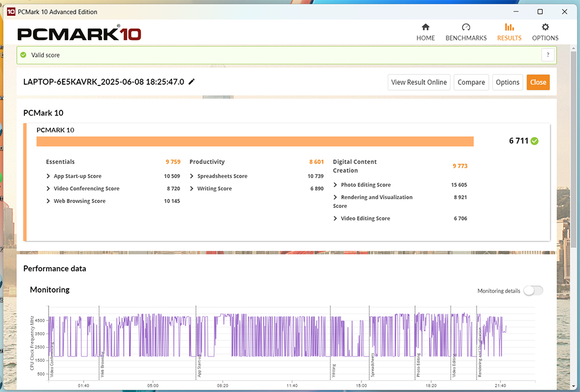Click the Spreadsheets marker in the graph
The image size is (580, 392).
[373, 365]
